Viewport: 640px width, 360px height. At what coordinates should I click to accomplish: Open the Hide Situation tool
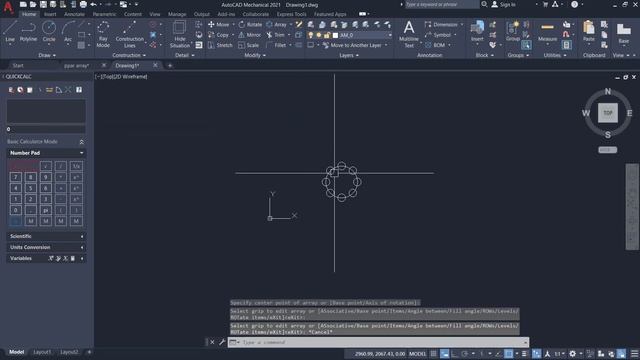point(180,34)
